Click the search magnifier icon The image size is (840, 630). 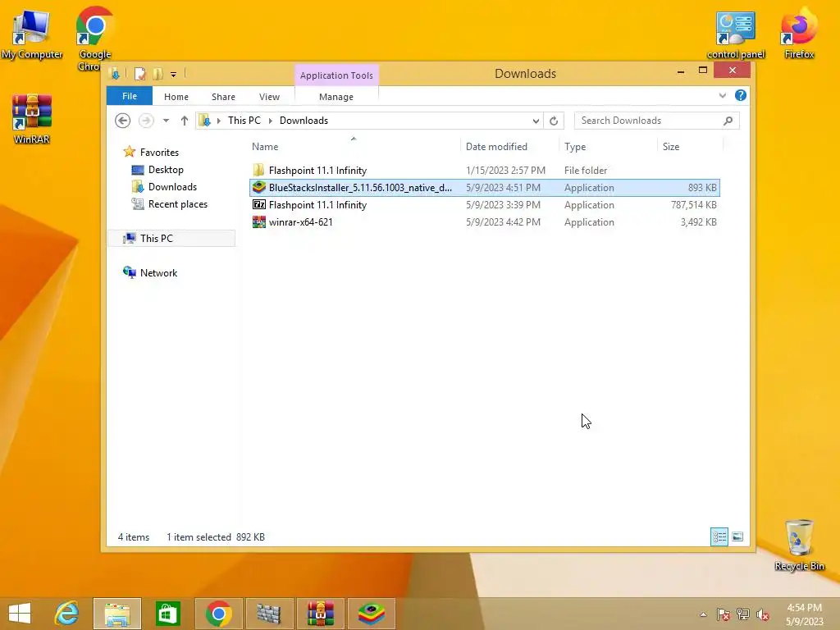[728, 121]
